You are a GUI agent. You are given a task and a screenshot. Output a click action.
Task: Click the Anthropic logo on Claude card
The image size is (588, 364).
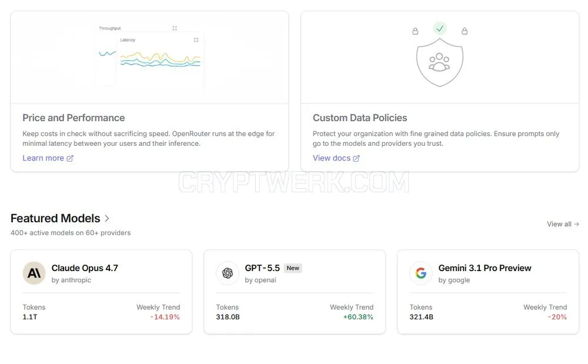(34, 273)
